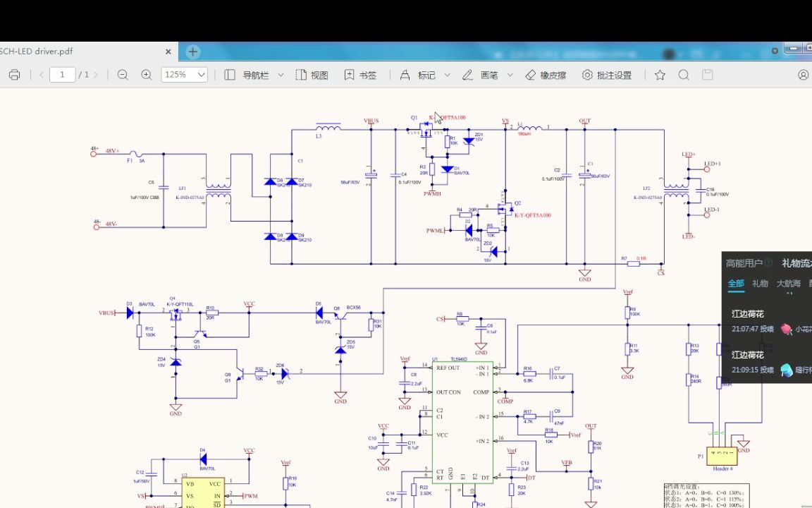Switch to the 礼物 tab in overlay
This screenshot has width=812, height=508.
click(760, 284)
